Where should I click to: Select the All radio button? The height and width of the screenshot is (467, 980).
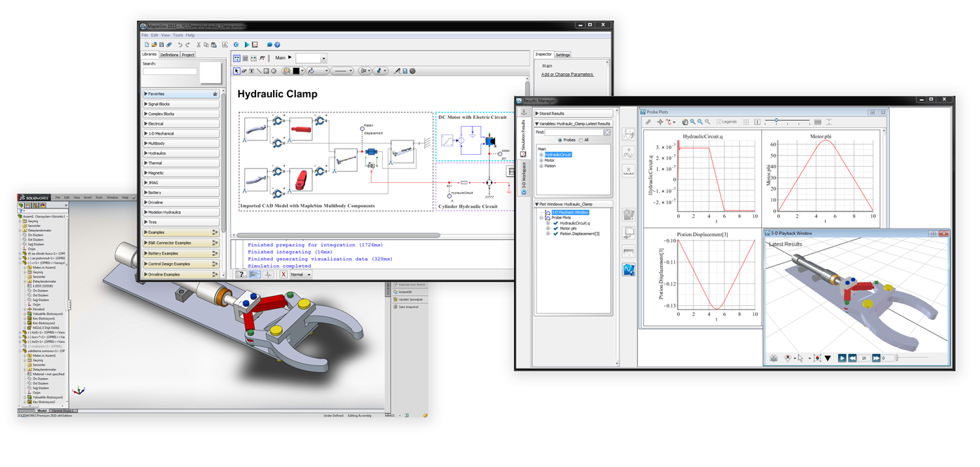(581, 140)
